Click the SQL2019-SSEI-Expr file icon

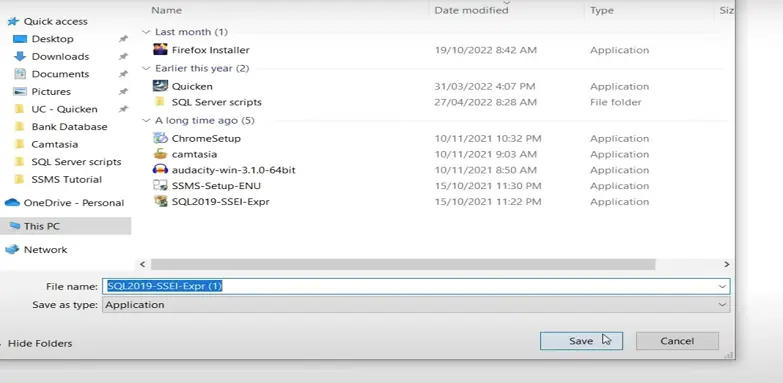160,201
